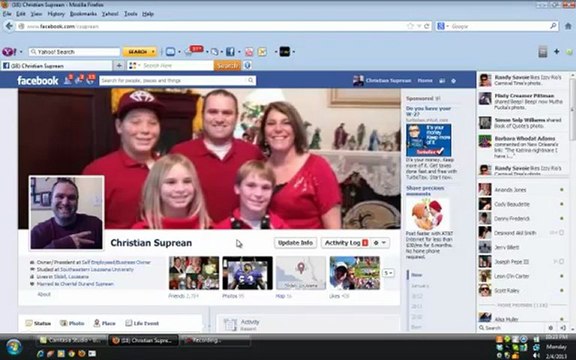This screenshot has width=576, height=360.
Task: Click the Facebook search magnifier icon
Action: (x=251, y=80)
